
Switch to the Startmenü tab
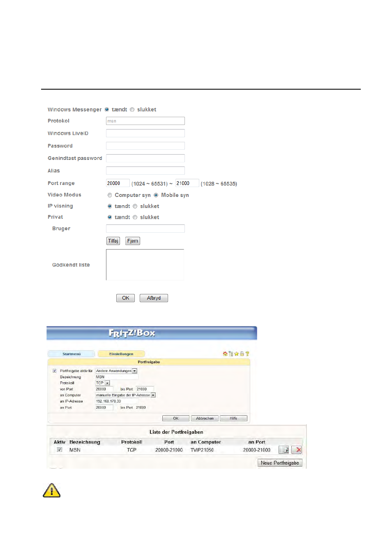[x=71, y=354]
